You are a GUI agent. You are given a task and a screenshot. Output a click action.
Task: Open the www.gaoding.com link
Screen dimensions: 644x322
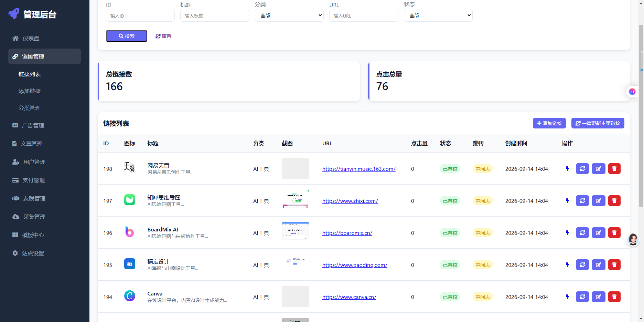355,265
